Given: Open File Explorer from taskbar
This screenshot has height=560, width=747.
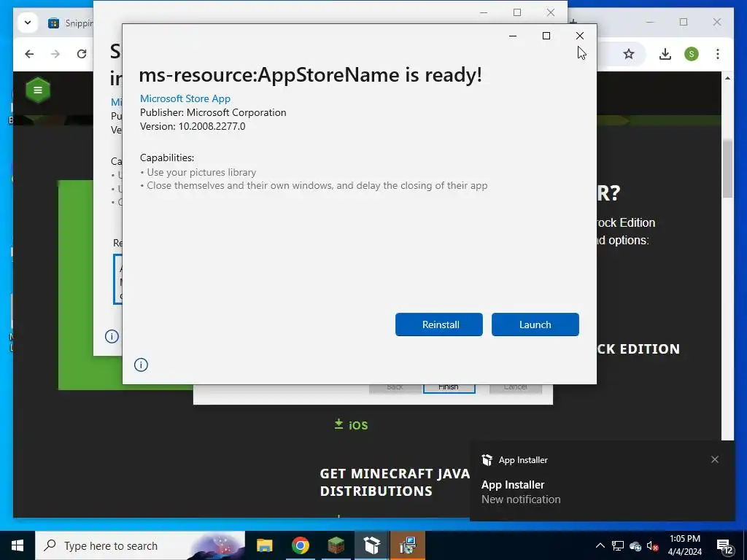Looking at the screenshot, I should 264,545.
